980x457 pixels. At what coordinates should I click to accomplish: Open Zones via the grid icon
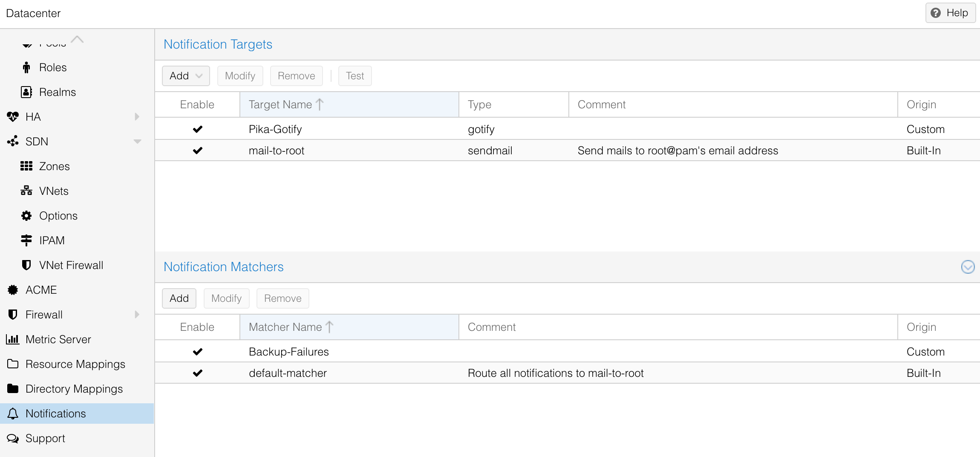coord(26,166)
